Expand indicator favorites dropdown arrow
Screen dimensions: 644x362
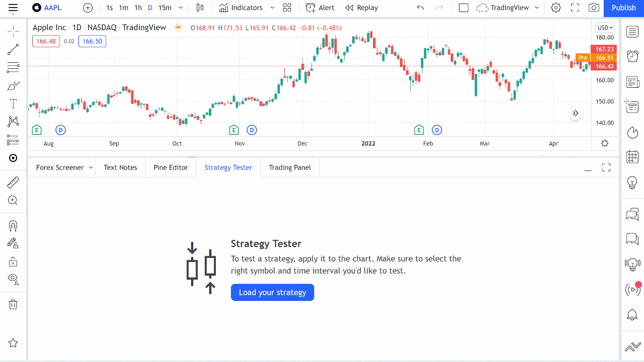272,8
